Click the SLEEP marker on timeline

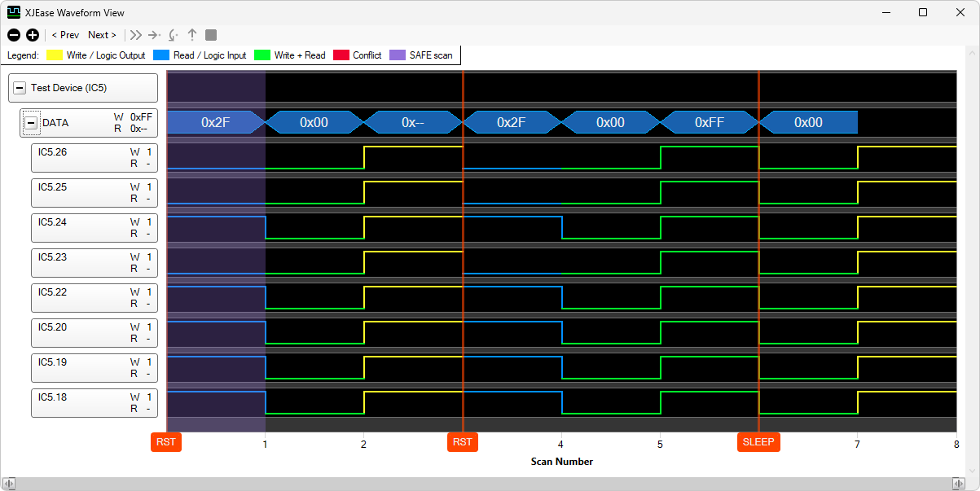pos(758,442)
